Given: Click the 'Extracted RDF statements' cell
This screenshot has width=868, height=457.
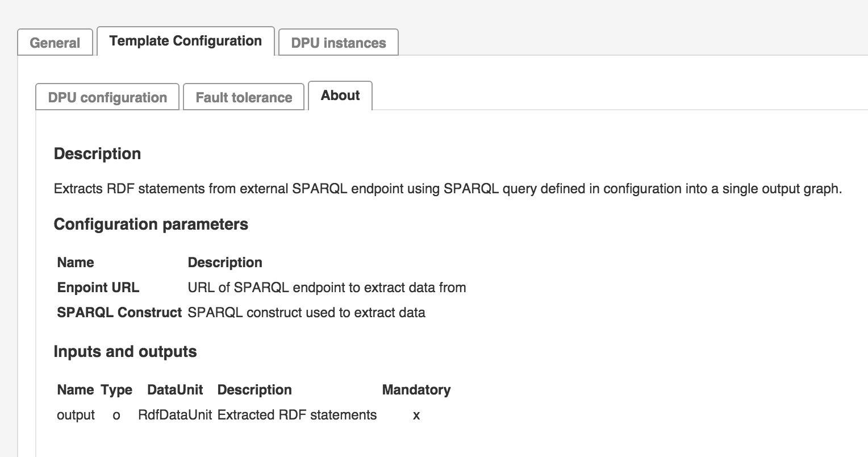Looking at the screenshot, I should coord(297,414).
